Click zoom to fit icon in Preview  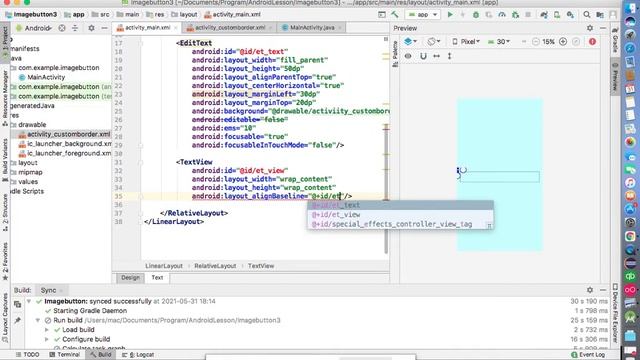576,42
